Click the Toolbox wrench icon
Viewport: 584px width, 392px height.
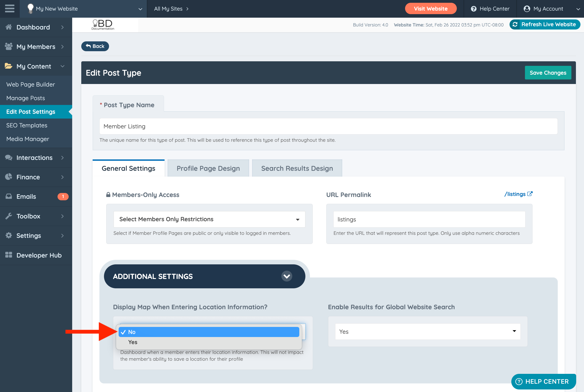[x=9, y=216]
